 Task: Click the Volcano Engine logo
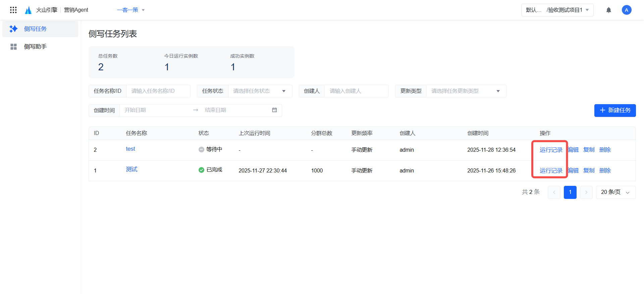click(x=29, y=10)
